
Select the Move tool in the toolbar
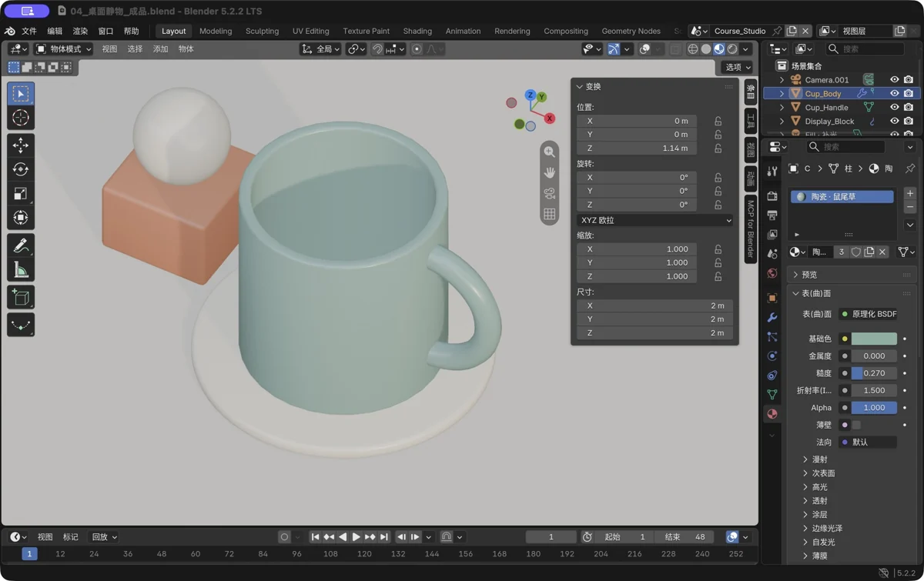click(x=21, y=145)
